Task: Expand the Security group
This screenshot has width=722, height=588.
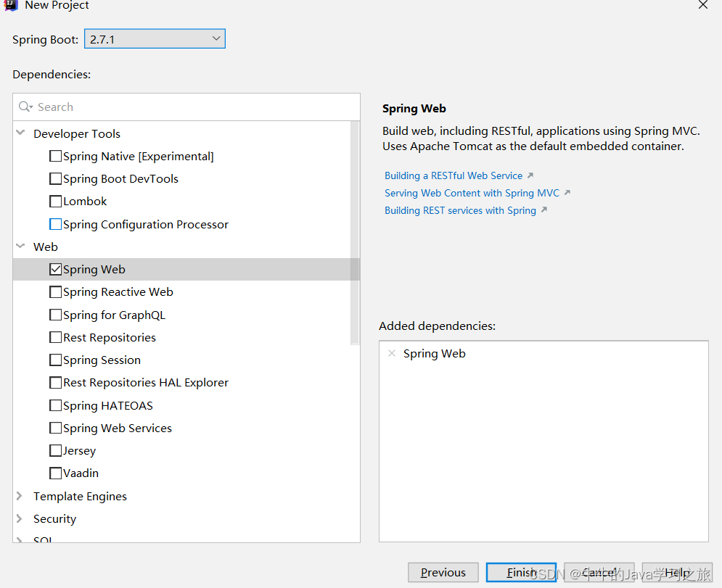Action: 20,518
